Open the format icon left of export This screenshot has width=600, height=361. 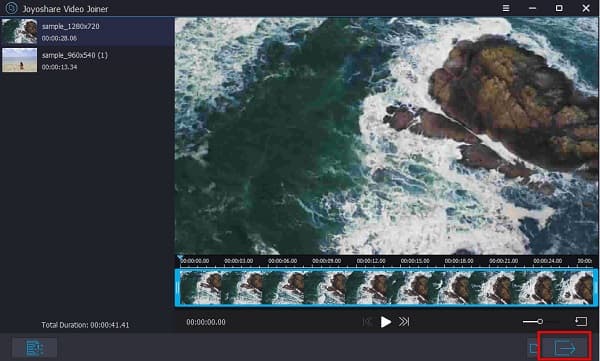(x=534, y=348)
